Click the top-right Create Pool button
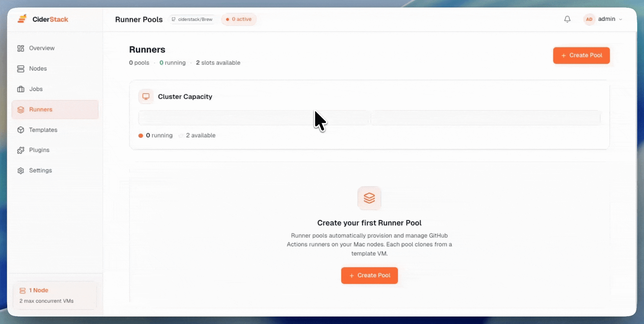The width and height of the screenshot is (644, 324). point(581,55)
